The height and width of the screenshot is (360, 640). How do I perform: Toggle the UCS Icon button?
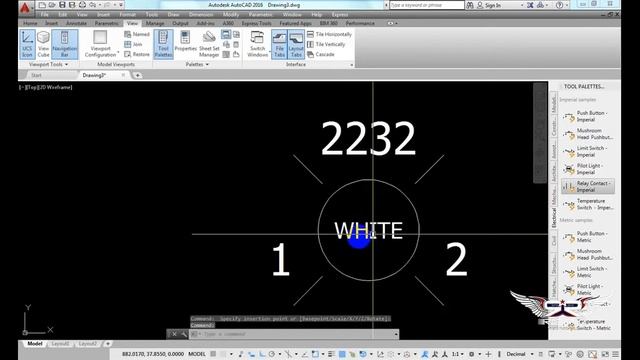pyautogui.click(x=27, y=44)
